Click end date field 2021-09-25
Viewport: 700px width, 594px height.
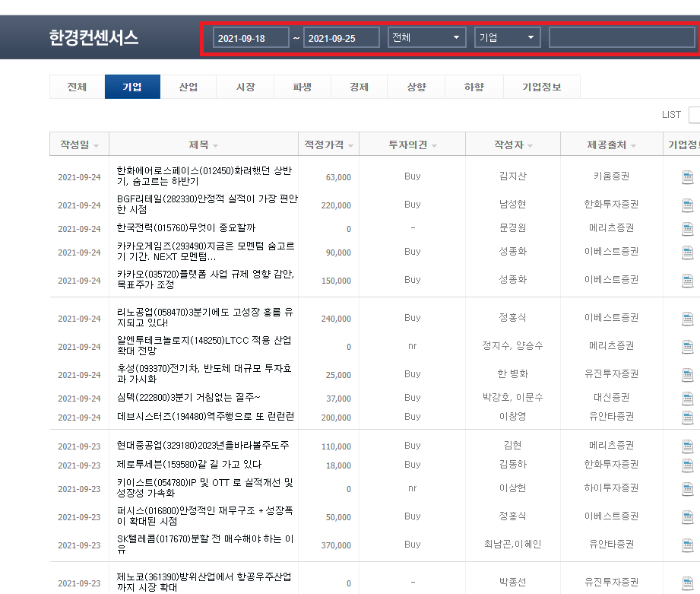coord(341,37)
